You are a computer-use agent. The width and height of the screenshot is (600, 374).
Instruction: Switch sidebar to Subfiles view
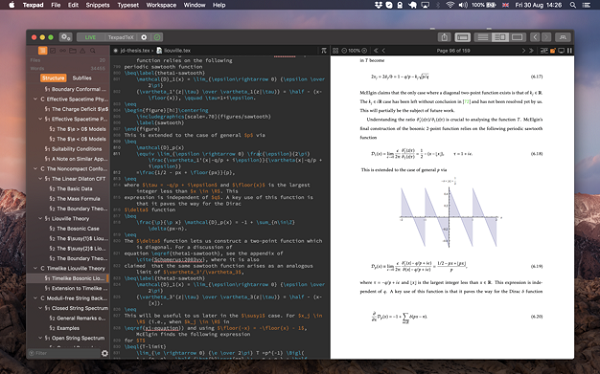click(x=82, y=78)
